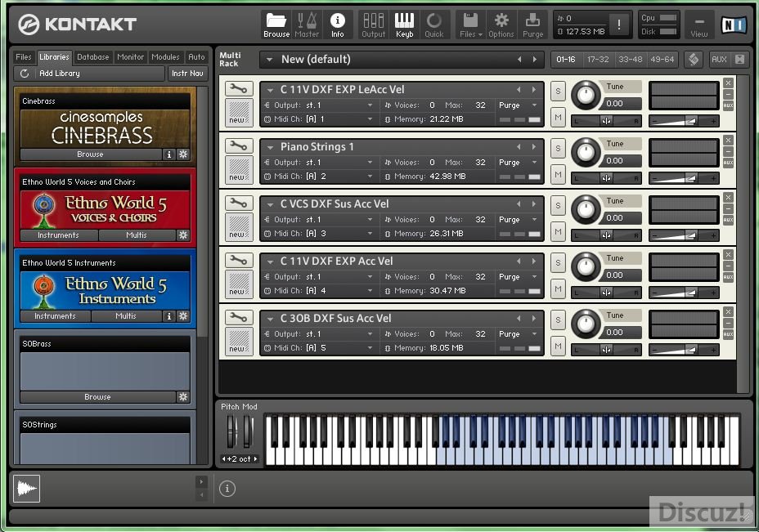Image resolution: width=759 pixels, height=532 pixels.
Task: Click the Add Library button
Action: coord(89,74)
